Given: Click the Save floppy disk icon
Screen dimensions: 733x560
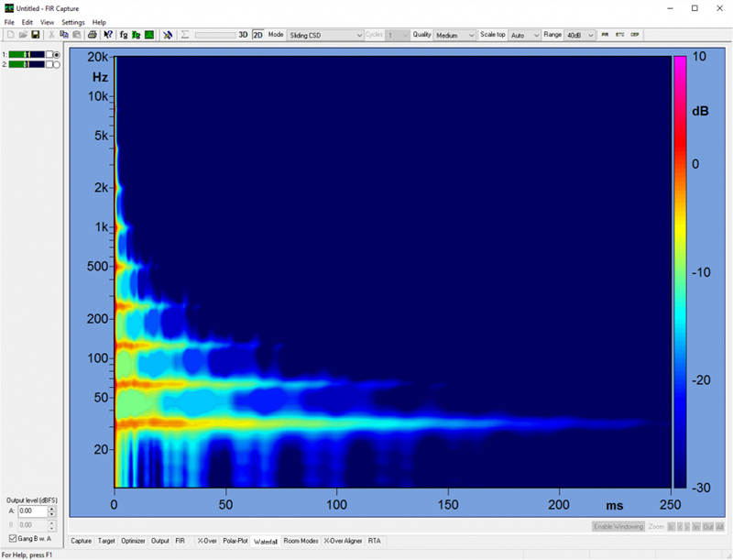Looking at the screenshot, I should point(36,35).
